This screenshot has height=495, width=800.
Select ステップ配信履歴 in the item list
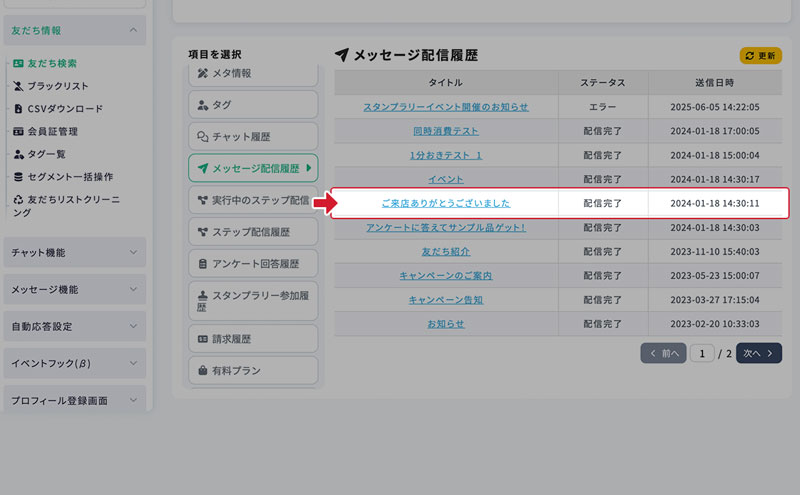point(252,232)
